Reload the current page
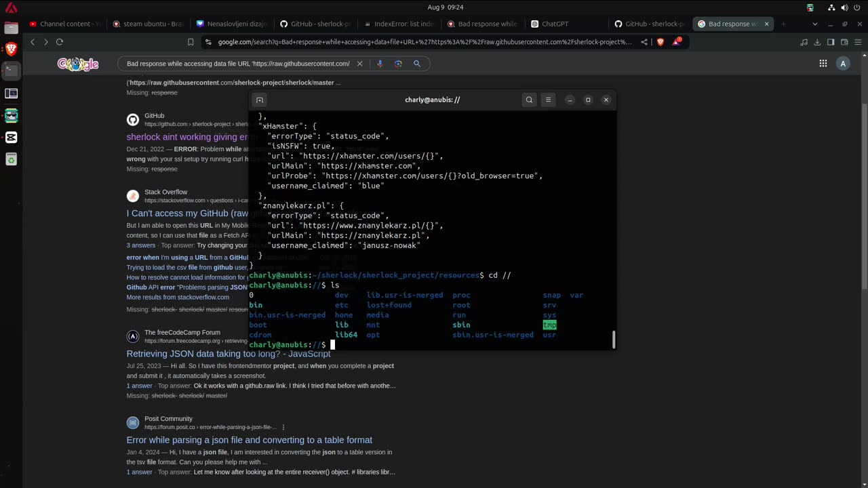The width and height of the screenshot is (868, 488). click(x=60, y=42)
